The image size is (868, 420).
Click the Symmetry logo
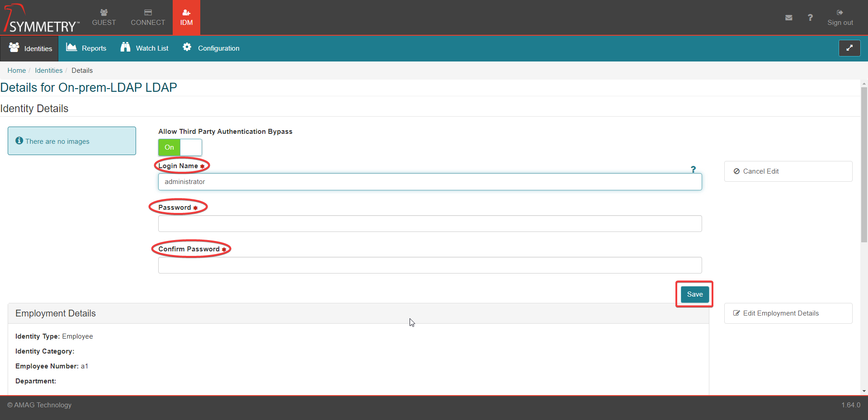pos(42,19)
